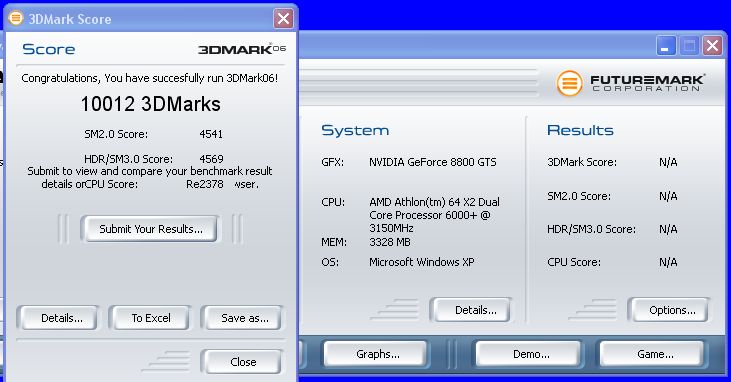Minimize the main 3DMark06 window

point(666,46)
